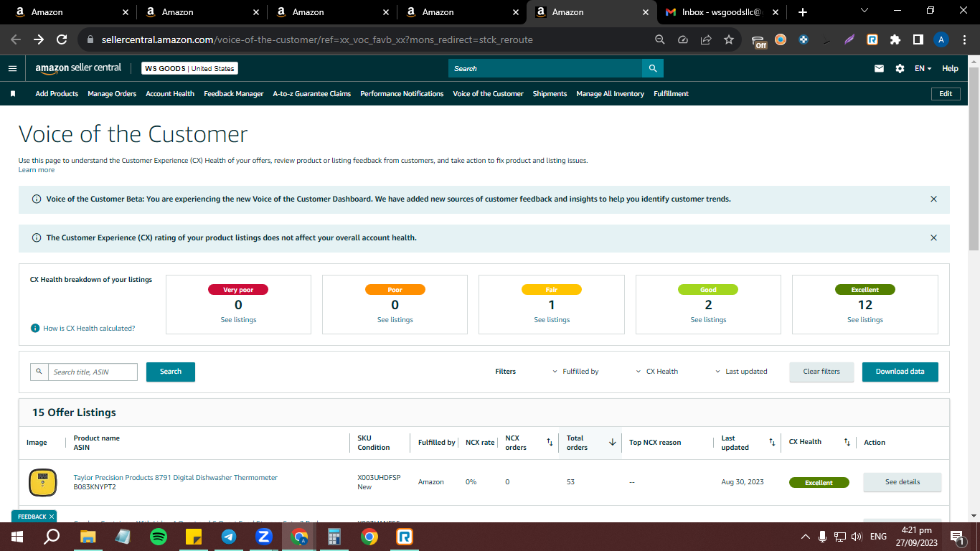Open See listings under Good
The height and width of the screenshot is (551, 980).
point(709,320)
